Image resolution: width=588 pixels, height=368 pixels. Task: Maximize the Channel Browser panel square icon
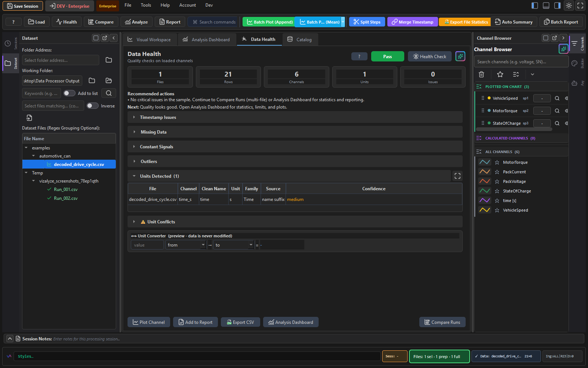tap(546, 38)
